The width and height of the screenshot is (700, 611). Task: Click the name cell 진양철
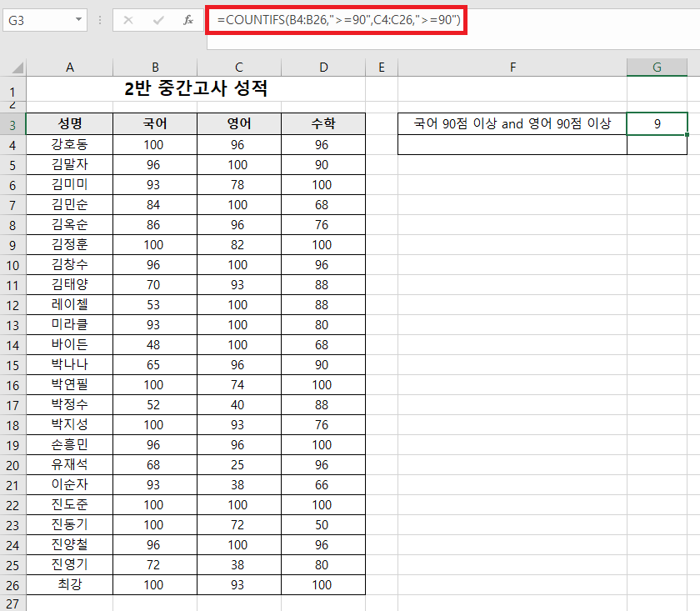tap(70, 545)
